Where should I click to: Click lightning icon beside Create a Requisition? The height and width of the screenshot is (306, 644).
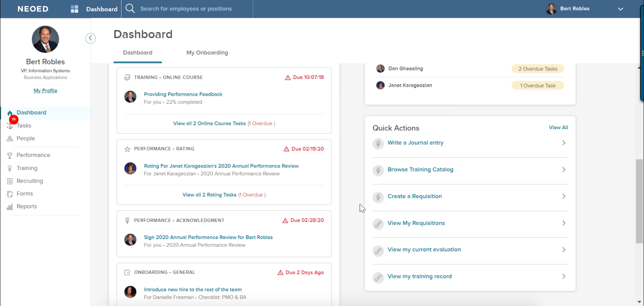click(378, 197)
